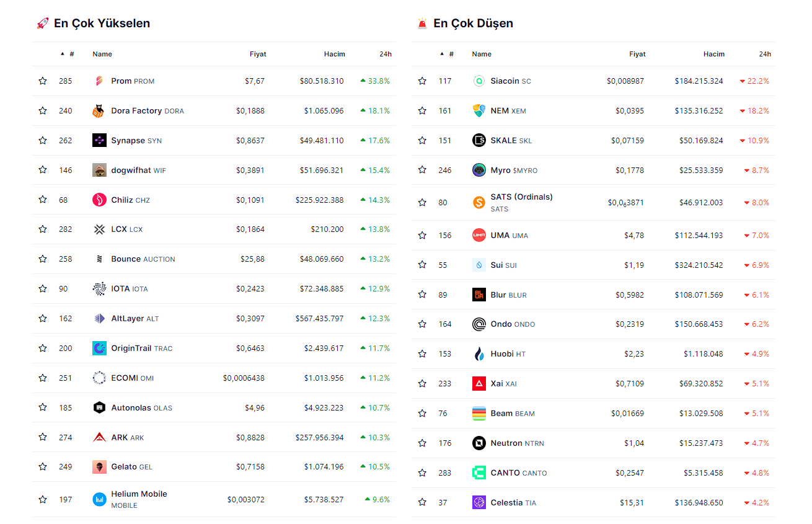
Task: Sort the losers table by rank number
Action: (x=447, y=54)
